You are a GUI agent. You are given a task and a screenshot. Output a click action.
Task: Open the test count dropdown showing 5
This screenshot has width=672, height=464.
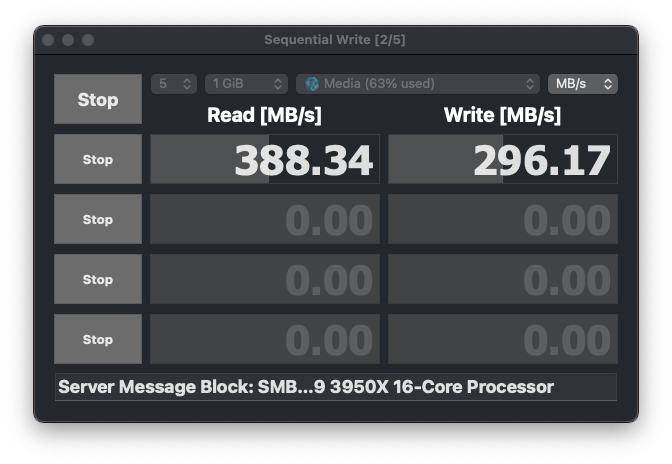[x=174, y=84]
